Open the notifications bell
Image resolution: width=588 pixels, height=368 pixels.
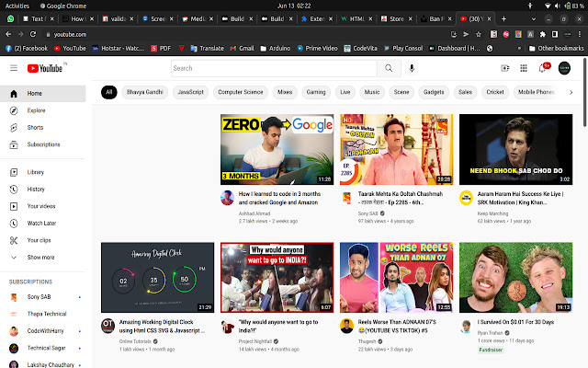click(543, 68)
